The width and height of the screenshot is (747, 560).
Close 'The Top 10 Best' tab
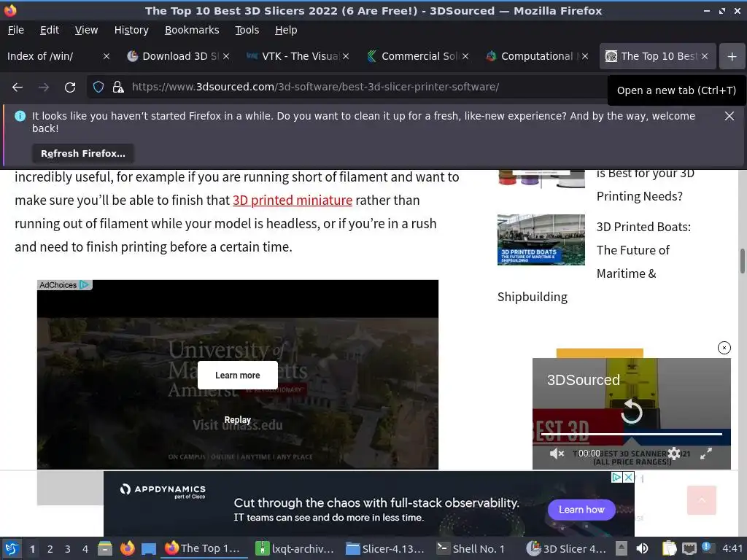tap(704, 56)
